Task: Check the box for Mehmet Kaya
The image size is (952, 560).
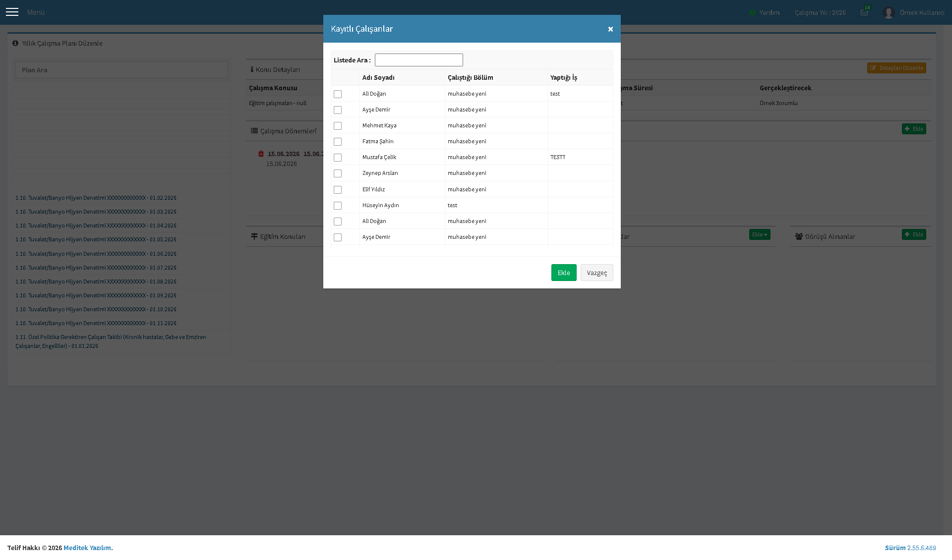Action: [x=338, y=126]
